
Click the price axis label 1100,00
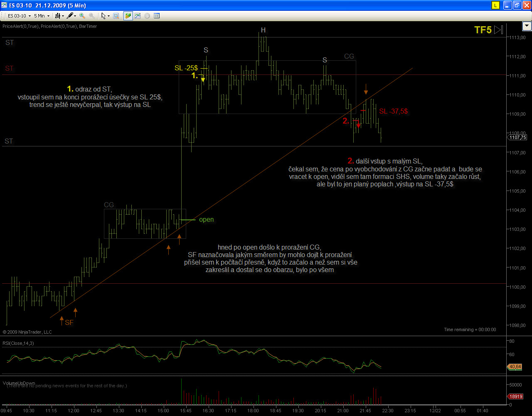point(518,287)
